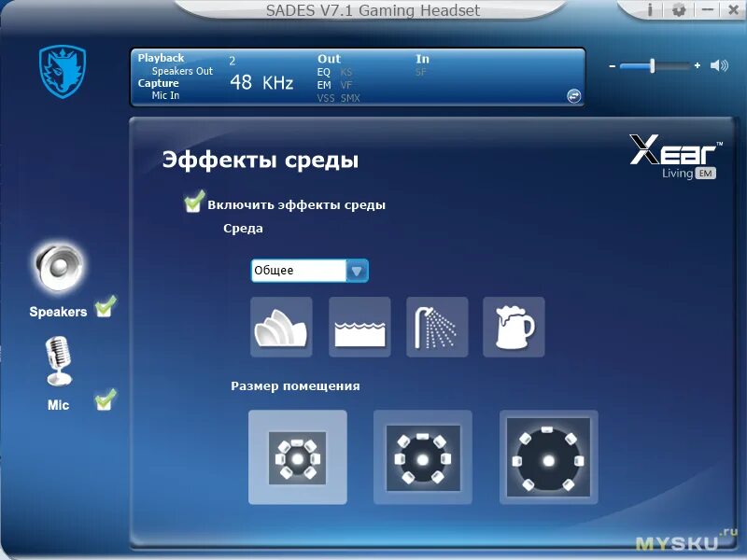The height and width of the screenshot is (560, 747).
Task: Toggle the Speakers enabled checkmark
Action: point(106,307)
